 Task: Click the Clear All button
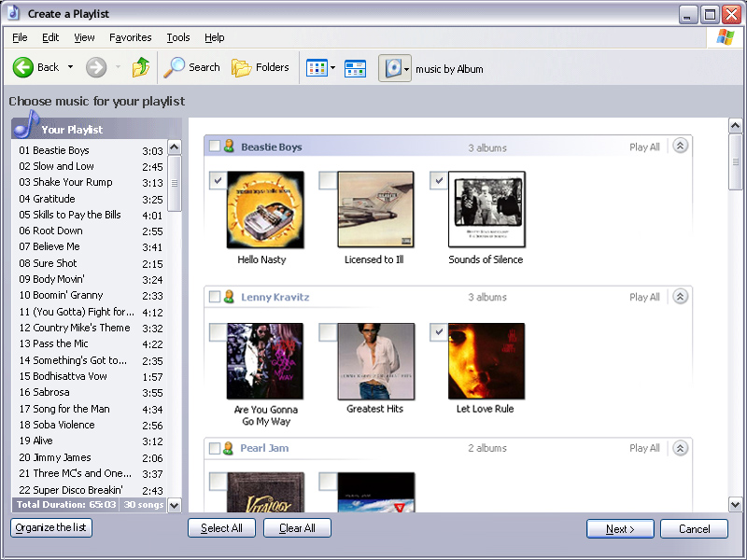pos(297,528)
